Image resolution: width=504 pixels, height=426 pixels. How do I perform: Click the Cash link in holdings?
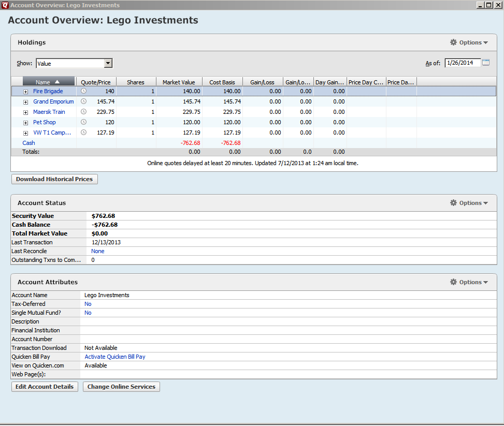click(28, 143)
